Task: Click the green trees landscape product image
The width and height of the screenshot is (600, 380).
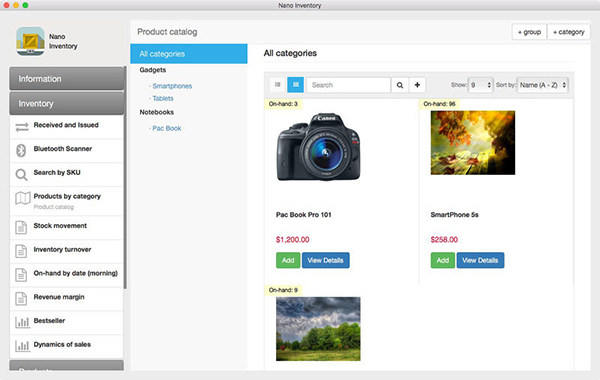Action: (x=318, y=329)
